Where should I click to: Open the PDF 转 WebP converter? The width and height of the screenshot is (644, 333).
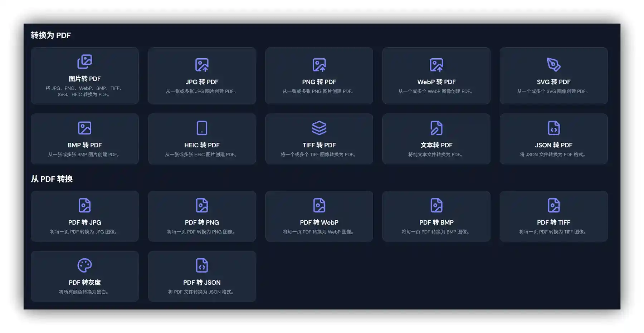pos(319,216)
